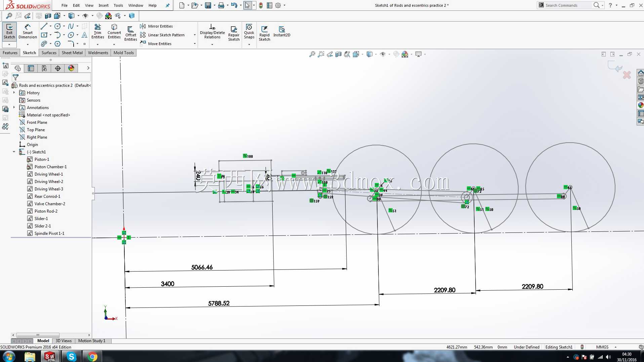Toggle Quick Snaps
Image resolution: width=644 pixels, height=362 pixels.
(x=249, y=31)
